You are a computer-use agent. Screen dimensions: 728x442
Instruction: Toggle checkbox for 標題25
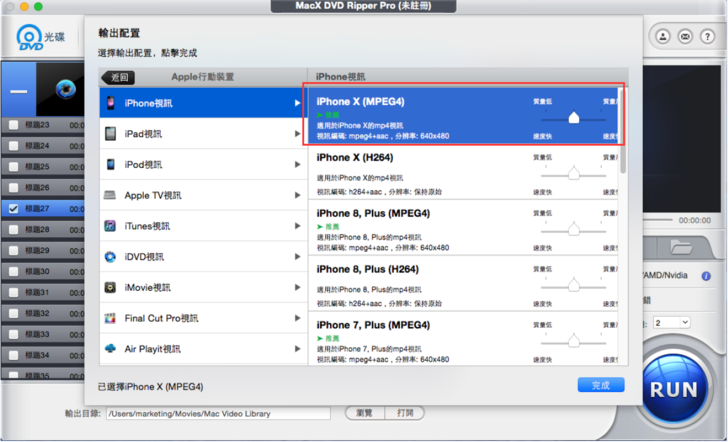pyautogui.click(x=13, y=166)
